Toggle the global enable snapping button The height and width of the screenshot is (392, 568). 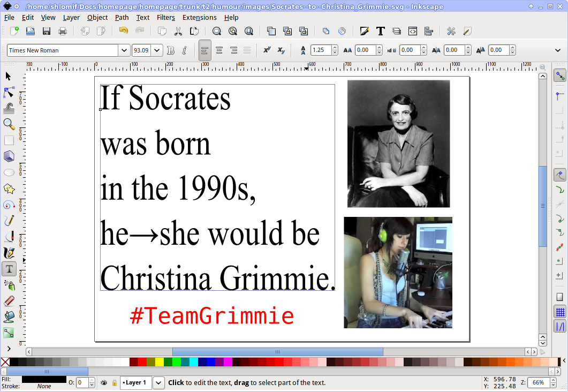point(560,76)
